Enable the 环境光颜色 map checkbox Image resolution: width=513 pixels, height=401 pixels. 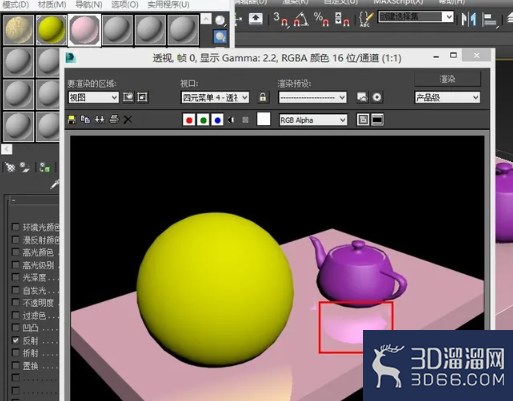click(x=15, y=227)
